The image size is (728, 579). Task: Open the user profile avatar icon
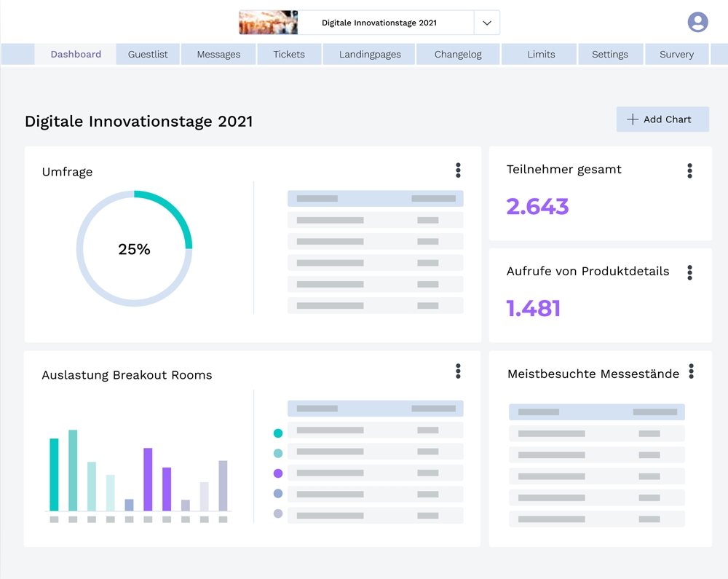[697, 22]
